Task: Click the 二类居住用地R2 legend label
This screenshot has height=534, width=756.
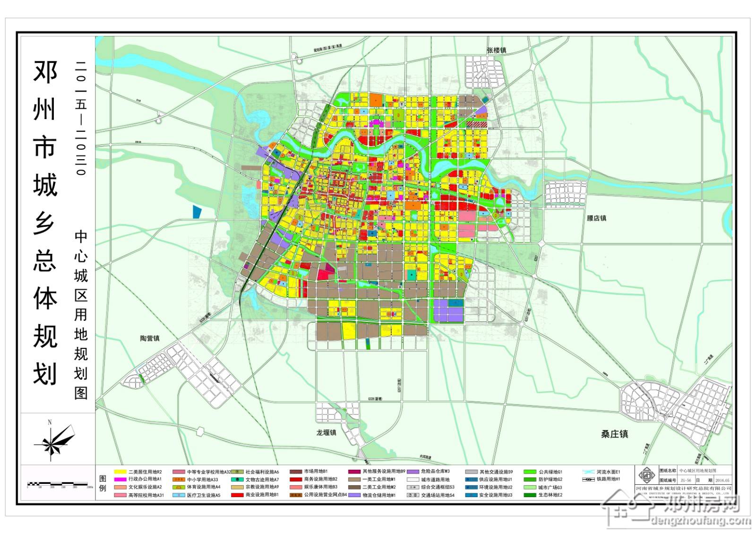Action: point(145,472)
